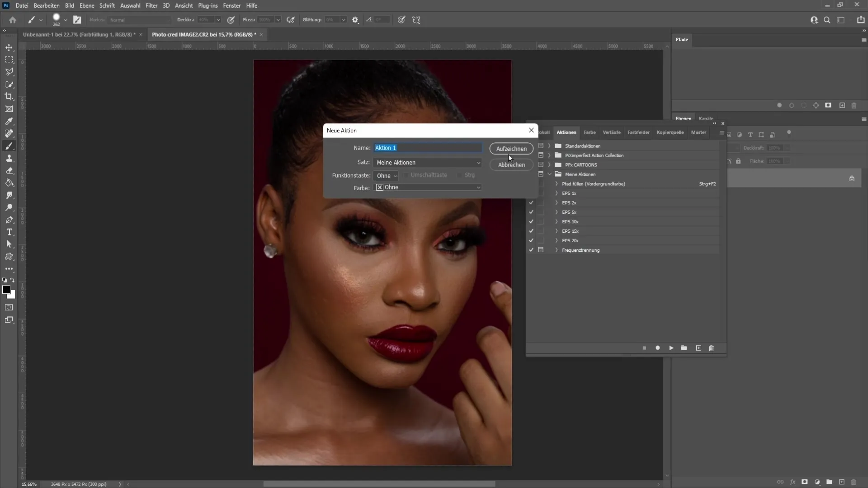This screenshot has height=488, width=868.
Task: Play selection in Aktionen panel
Action: tap(671, 348)
